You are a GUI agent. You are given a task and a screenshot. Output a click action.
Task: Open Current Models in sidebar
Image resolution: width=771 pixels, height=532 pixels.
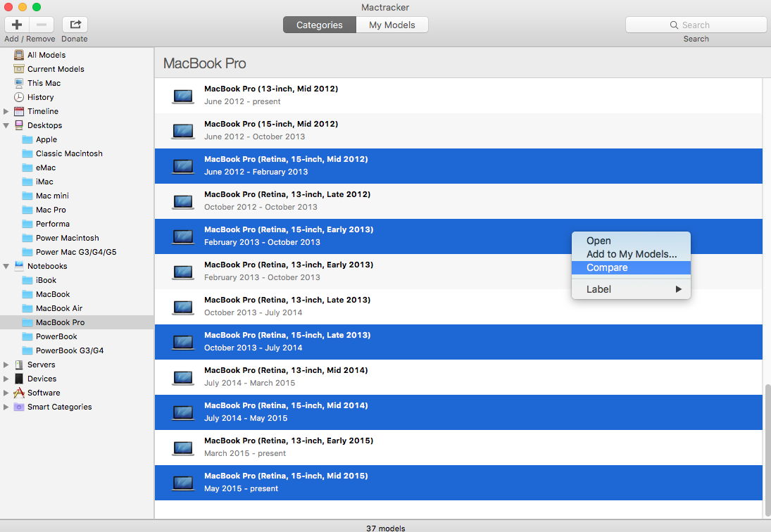[56, 69]
